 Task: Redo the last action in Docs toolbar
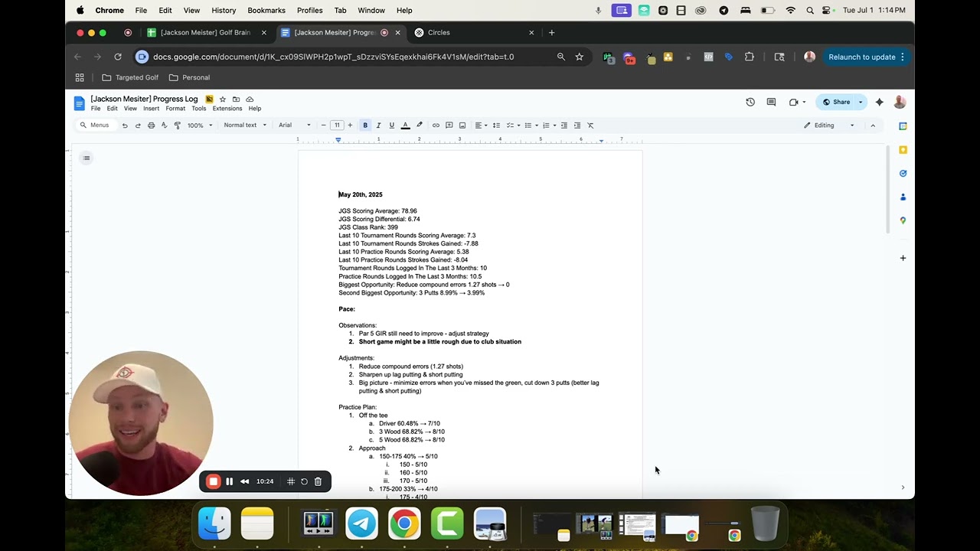[x=138, y=126]
